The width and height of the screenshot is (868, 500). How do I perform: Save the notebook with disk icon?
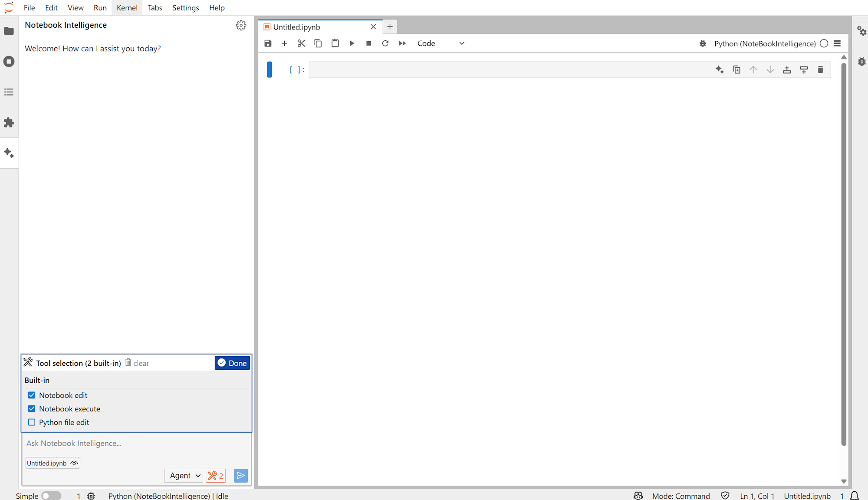268,43
